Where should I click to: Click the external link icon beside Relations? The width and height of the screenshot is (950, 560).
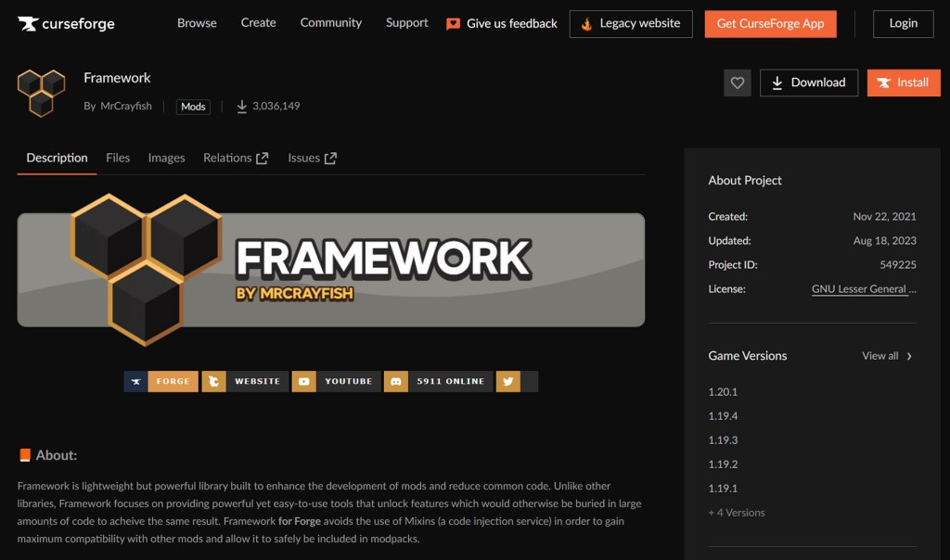coord(262,158)
